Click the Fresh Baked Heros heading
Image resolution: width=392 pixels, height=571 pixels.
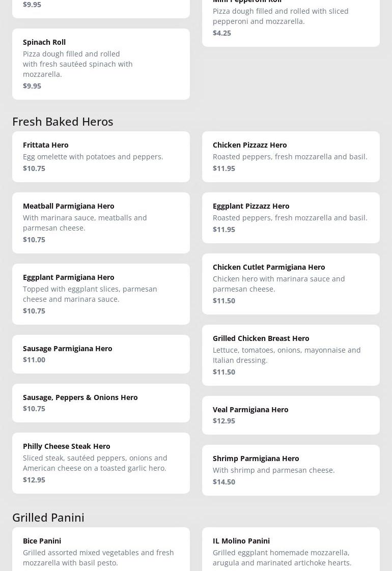63,121
